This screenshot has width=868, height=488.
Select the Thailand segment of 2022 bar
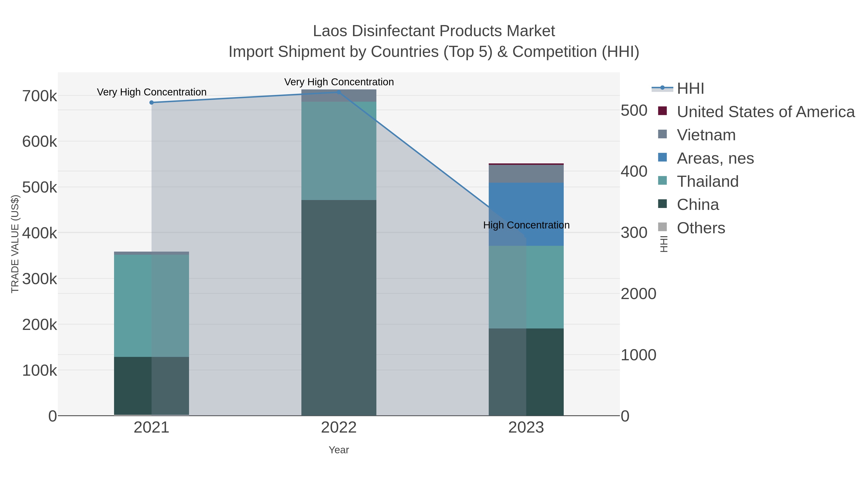[339, 151]
